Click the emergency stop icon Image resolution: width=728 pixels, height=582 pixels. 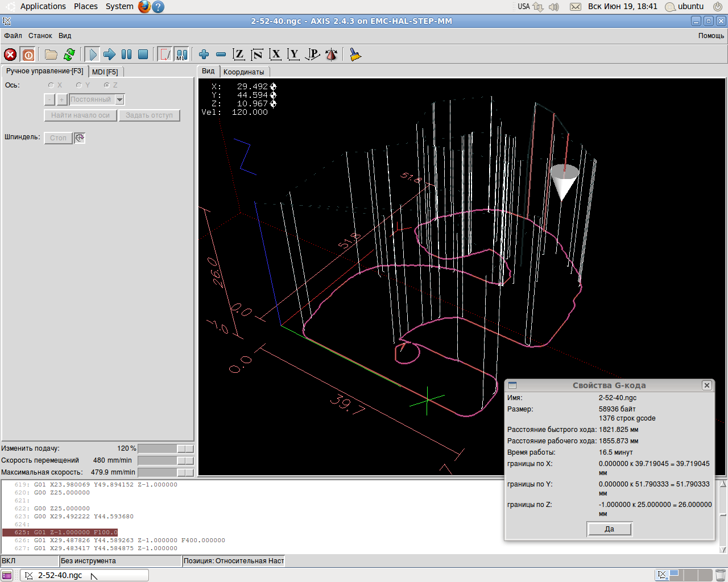[x=10, y=55]
